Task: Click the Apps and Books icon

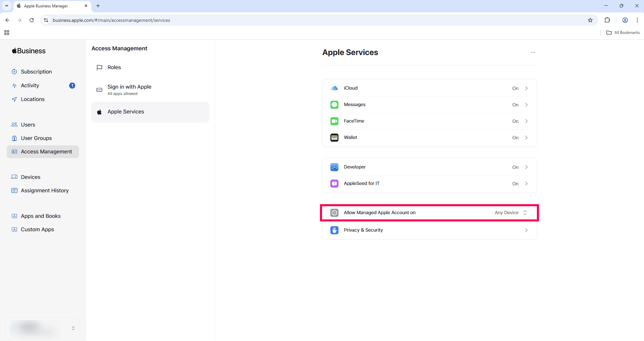Action: pos(14,216)
